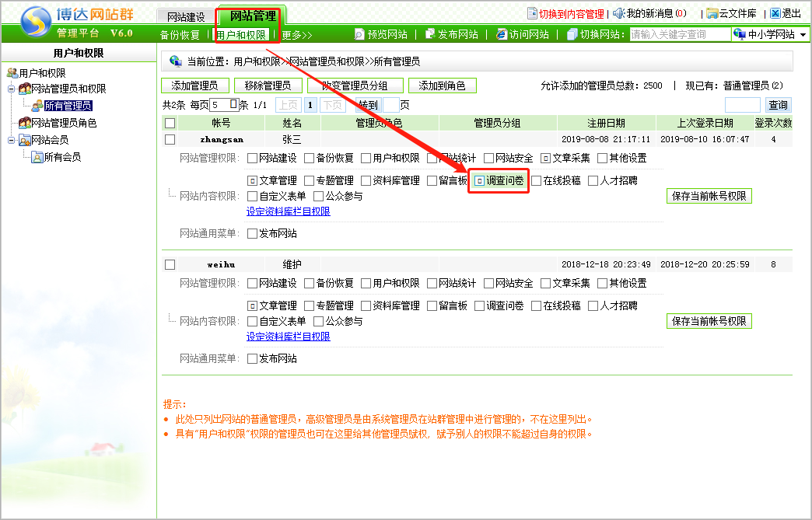Viewport: 812px width, 520px height.
Task: Check 调查问卷 for zhangsan
Action: tap(480, 181)
